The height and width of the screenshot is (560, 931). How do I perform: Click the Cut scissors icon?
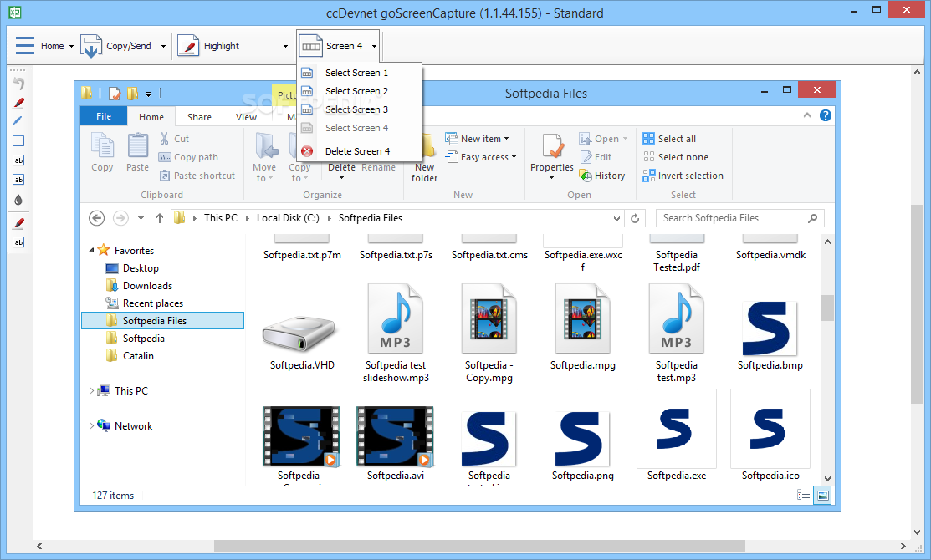[x=165, y=139]
